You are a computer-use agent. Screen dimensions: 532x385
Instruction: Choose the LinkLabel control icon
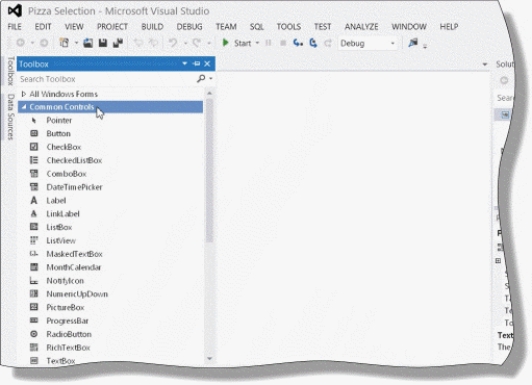pyautogui.click(x=34, y=214)
